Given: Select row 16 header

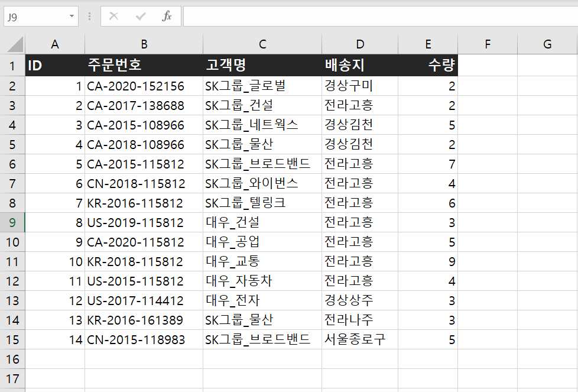Looking at the screenshot, I should [x=12, y=359].
